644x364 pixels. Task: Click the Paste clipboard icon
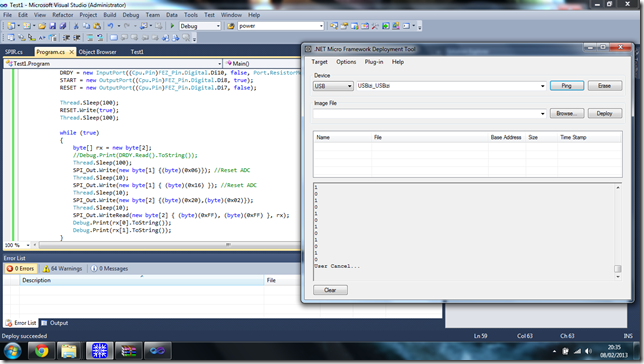click(97, 26)
